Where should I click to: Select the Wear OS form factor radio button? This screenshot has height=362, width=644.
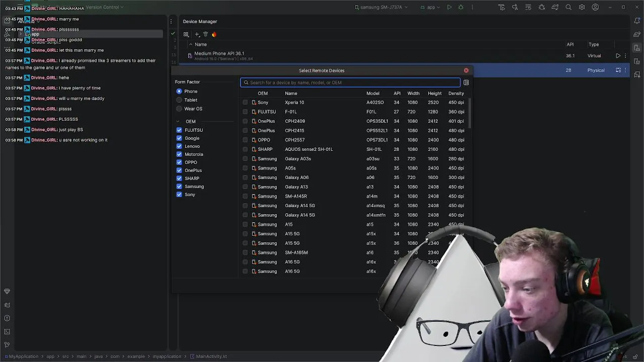(x=179, y=109)
